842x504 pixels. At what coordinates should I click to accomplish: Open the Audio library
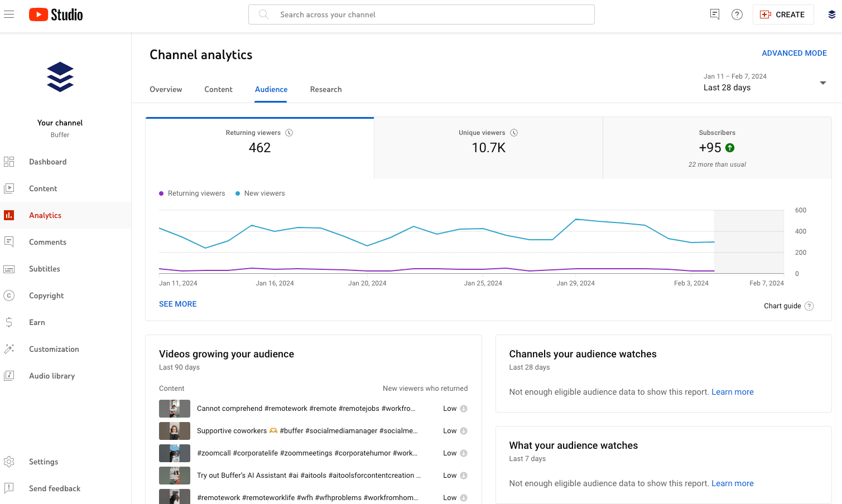pyautogui.click(x=52, y=376)
